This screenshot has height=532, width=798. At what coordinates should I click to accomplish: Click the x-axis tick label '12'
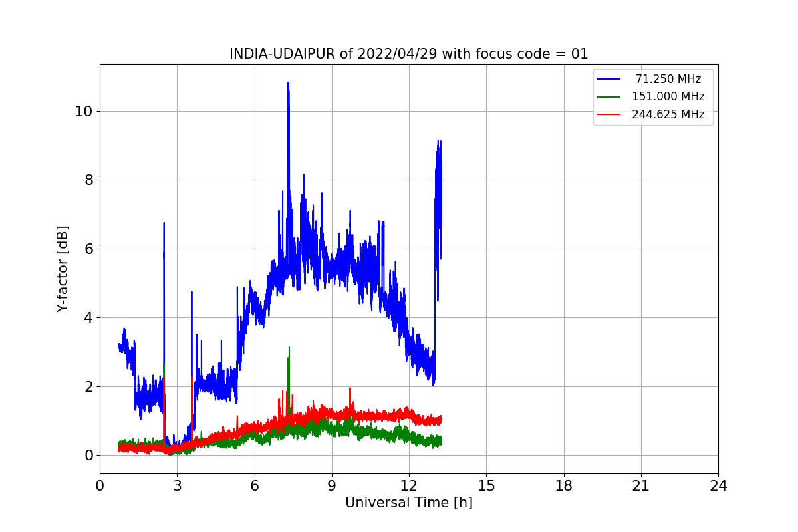[409, 486]
